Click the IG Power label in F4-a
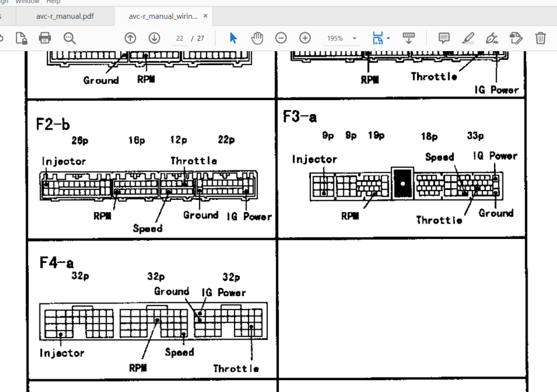Image resolution: width=557 pixels, height=392 pixels. coord(224,292)
